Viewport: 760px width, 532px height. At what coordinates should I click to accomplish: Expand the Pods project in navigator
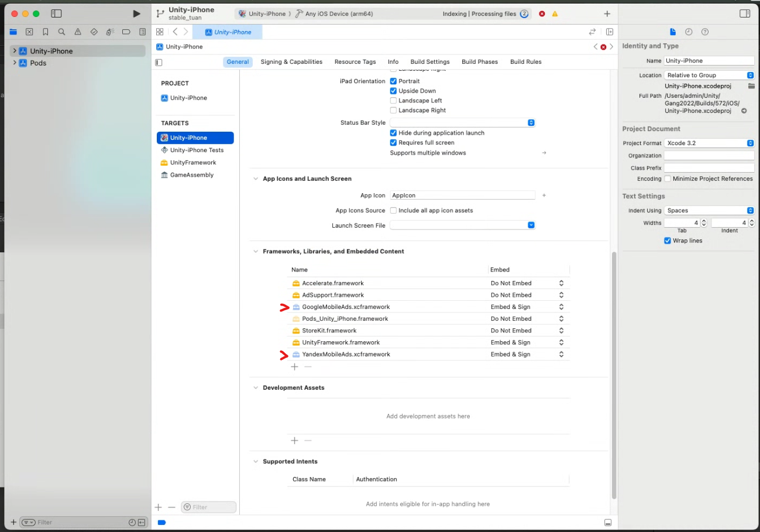15,63
